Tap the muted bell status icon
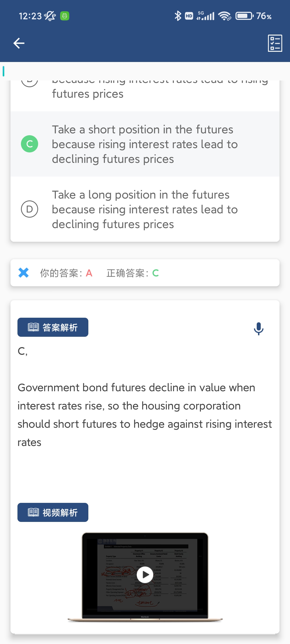This screenshot has width=290, height=644. point(50,16)
